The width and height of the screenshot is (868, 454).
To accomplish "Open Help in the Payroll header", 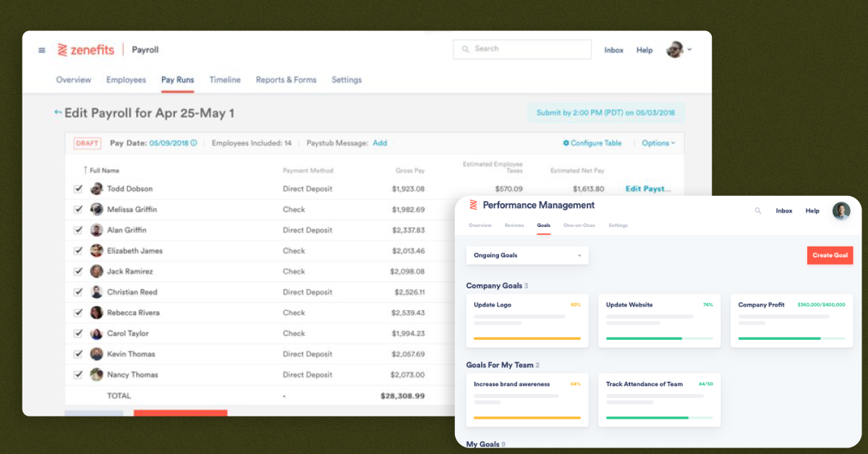I will 644,50.
